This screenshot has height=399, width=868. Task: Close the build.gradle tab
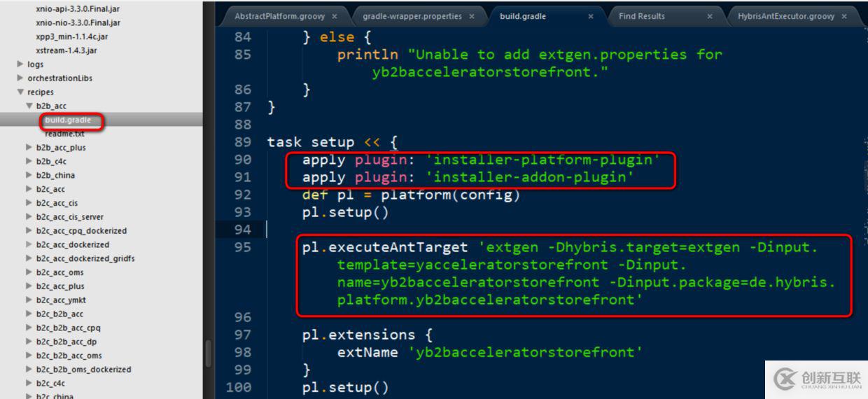click(591, 16)
